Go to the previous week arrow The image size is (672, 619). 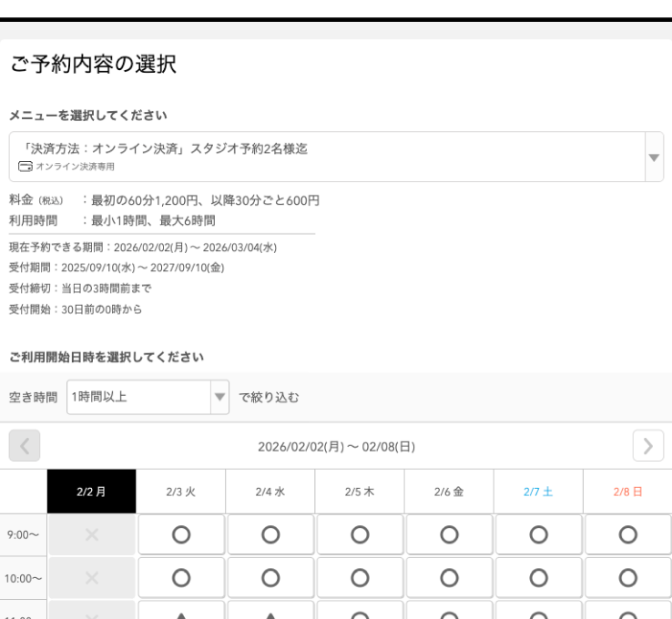(25, 446)
